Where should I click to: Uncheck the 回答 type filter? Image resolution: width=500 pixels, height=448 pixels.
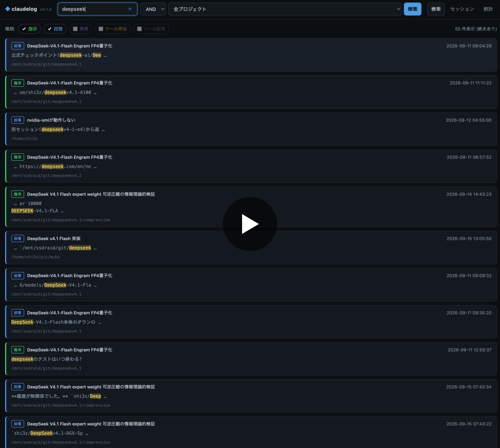coord(55,29)
